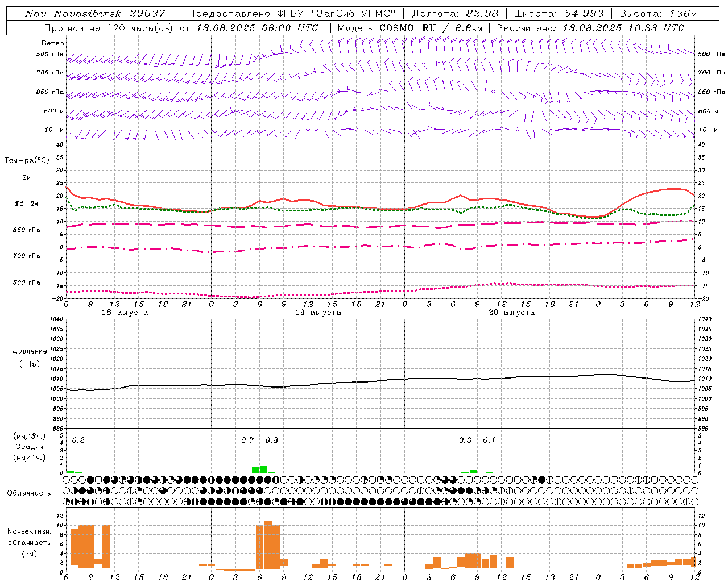Click the (гПа) unit under Давление
This screenshot has width=728, height=582.
click(x=30, y=364)
